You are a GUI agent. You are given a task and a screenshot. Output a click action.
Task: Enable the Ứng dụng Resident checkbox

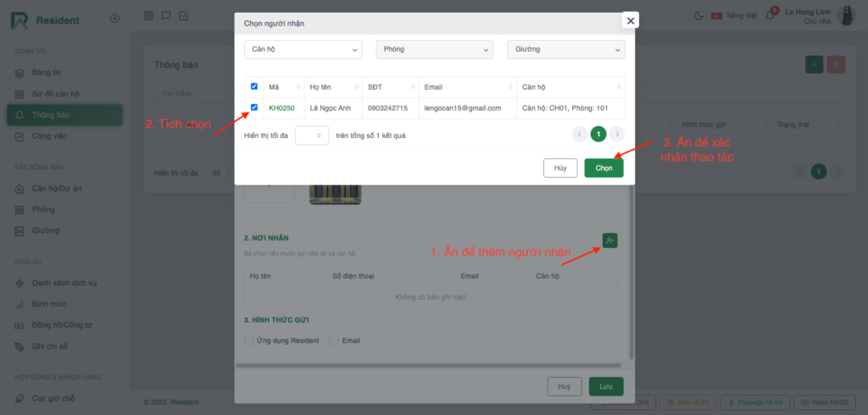pyautogui.click(x=249, y=340)
